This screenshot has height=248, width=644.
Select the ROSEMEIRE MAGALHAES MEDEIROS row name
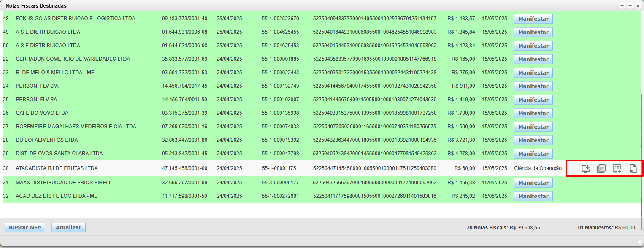point(76,127)
